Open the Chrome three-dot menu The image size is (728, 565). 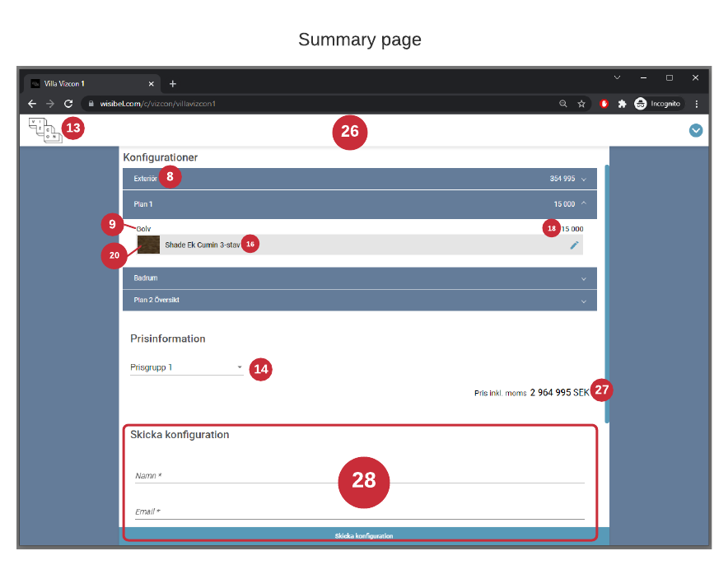coord(697,104)
